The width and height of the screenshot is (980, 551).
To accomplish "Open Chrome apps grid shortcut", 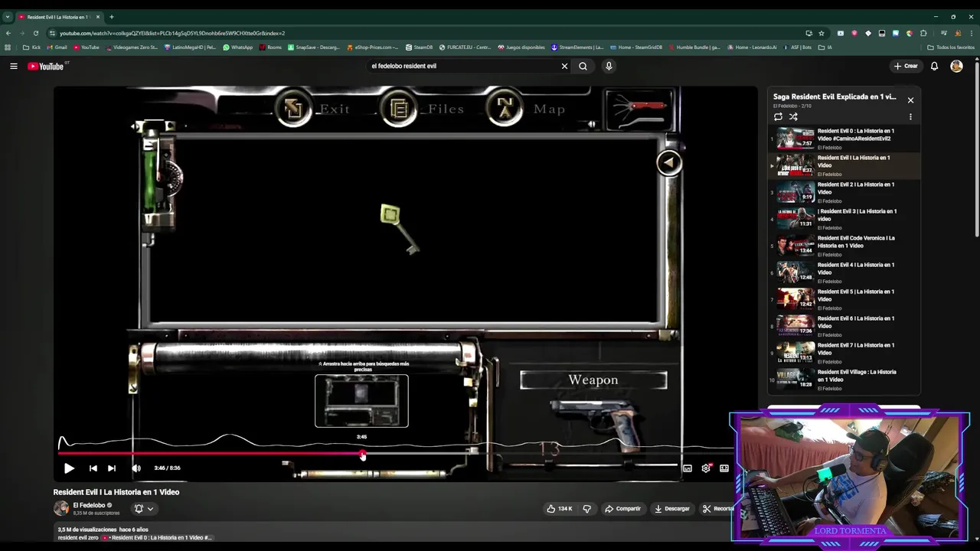I will coord(8,47).
